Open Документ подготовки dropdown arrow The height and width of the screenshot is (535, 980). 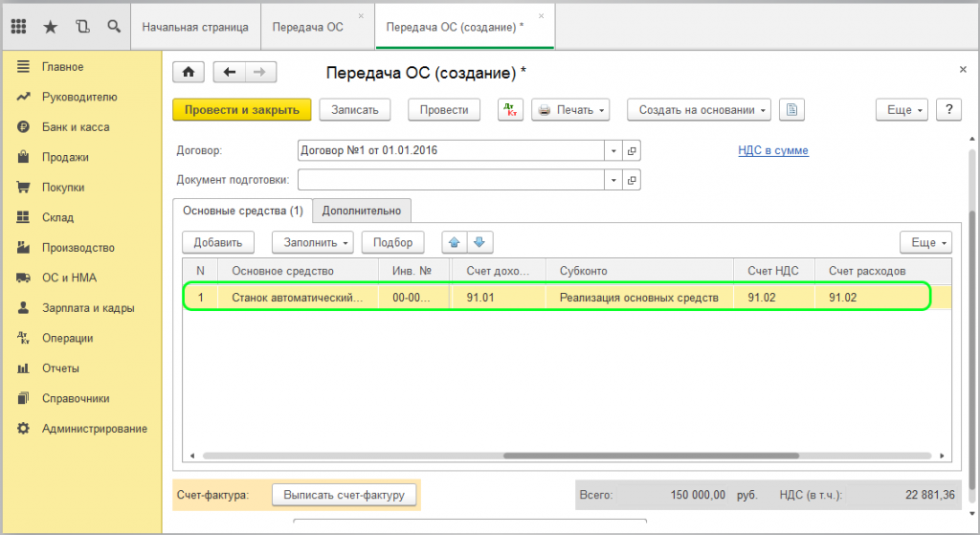point(613,180)
